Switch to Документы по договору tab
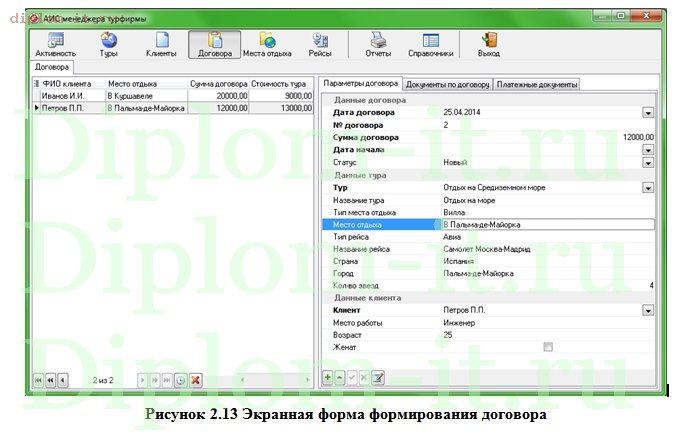 tap(448, 85)
